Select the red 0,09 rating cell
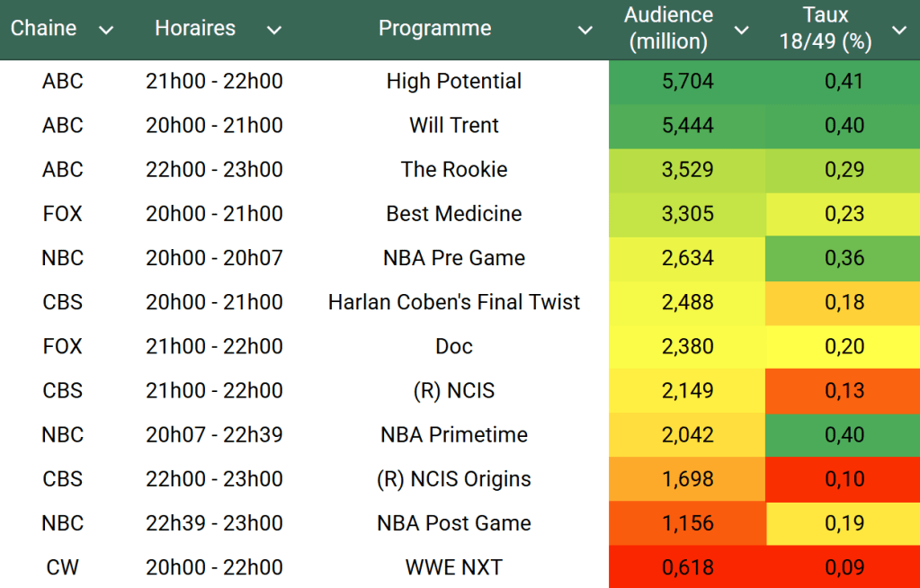The image size is (920, 588). tap(844, 567)
